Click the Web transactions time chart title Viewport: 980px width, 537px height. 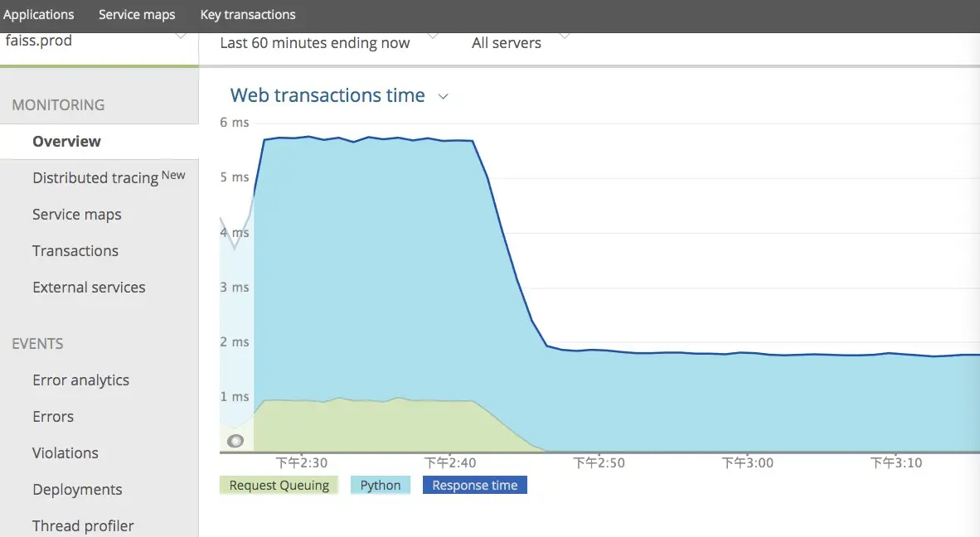(327, 95)
